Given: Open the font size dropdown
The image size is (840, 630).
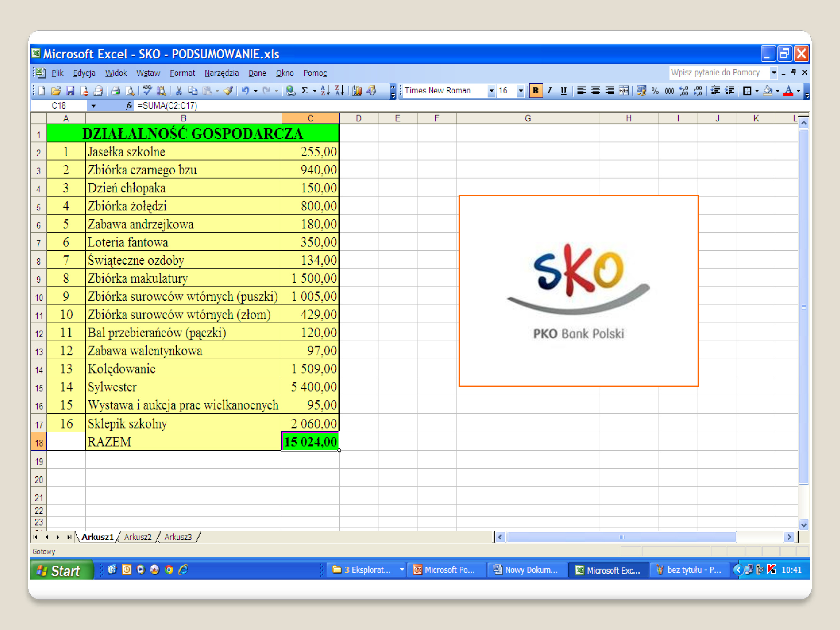Looking at the screenshot, I should (x=521, y=91).
